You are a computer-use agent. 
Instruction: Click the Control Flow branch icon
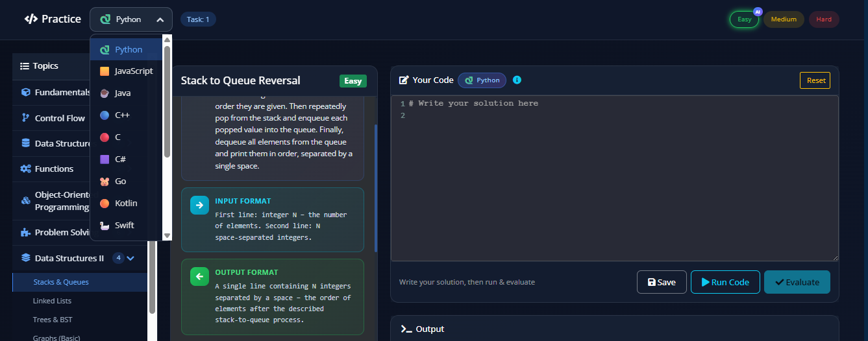(x=25, y=118)
